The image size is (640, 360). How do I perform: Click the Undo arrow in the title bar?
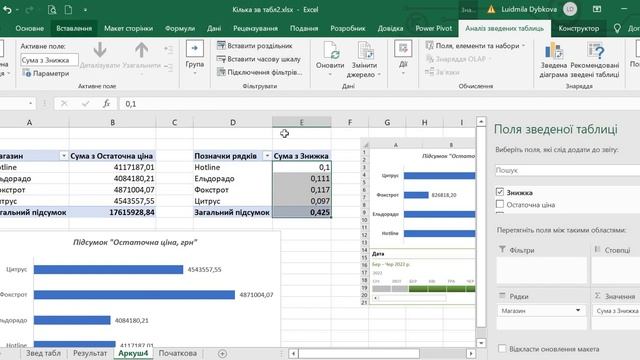click(x=7, y=9)
